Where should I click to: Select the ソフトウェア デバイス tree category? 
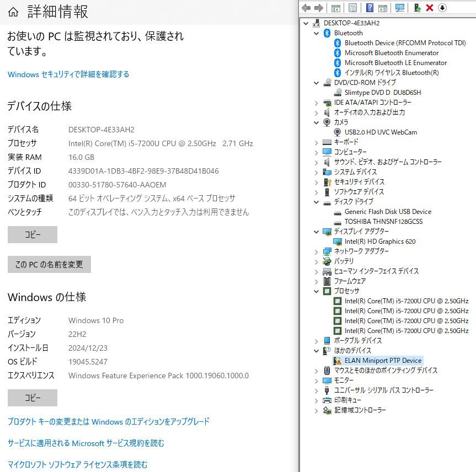pyautogui.click(x=359, y=192)
